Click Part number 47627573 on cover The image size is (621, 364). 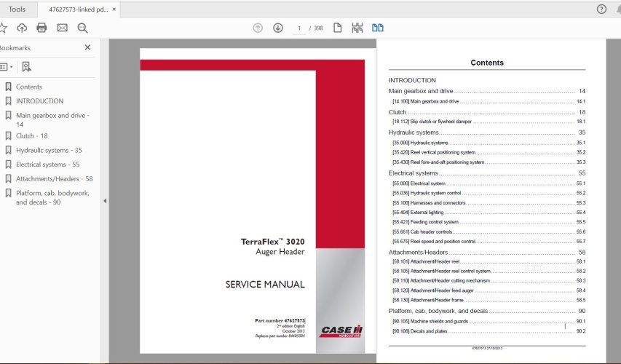click(x=280, y=320)
